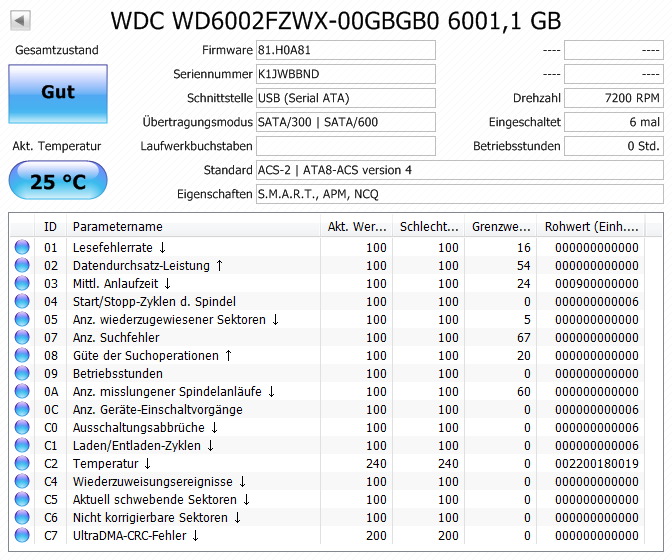Click status orb of Anz. Suchfehler row
This screenshot has width=672, height=560.
[22, 337]
